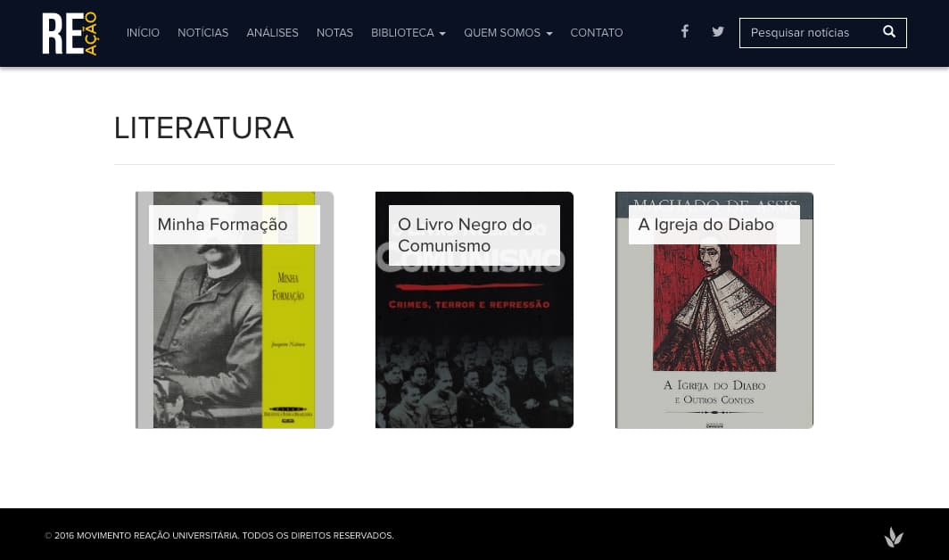Click the Minha Formação title label
Viewport: 949px width, 560px height.
pos(235,225)
